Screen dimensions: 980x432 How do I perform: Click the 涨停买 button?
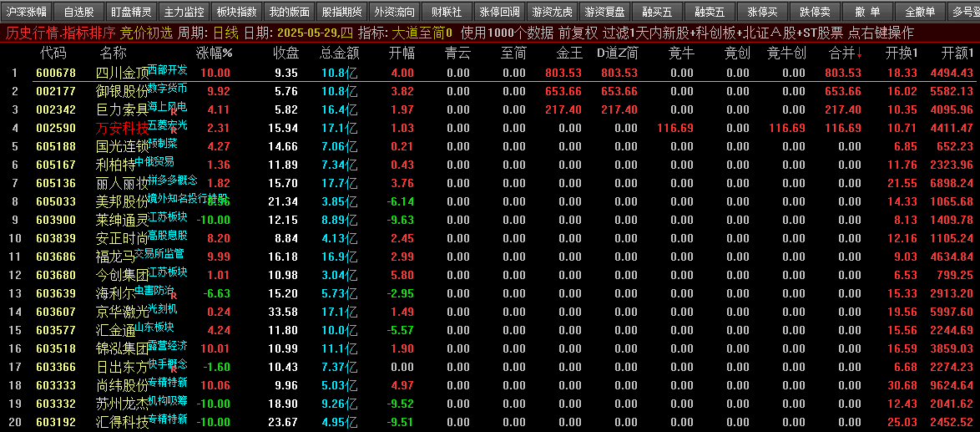[x=761, y=11]
